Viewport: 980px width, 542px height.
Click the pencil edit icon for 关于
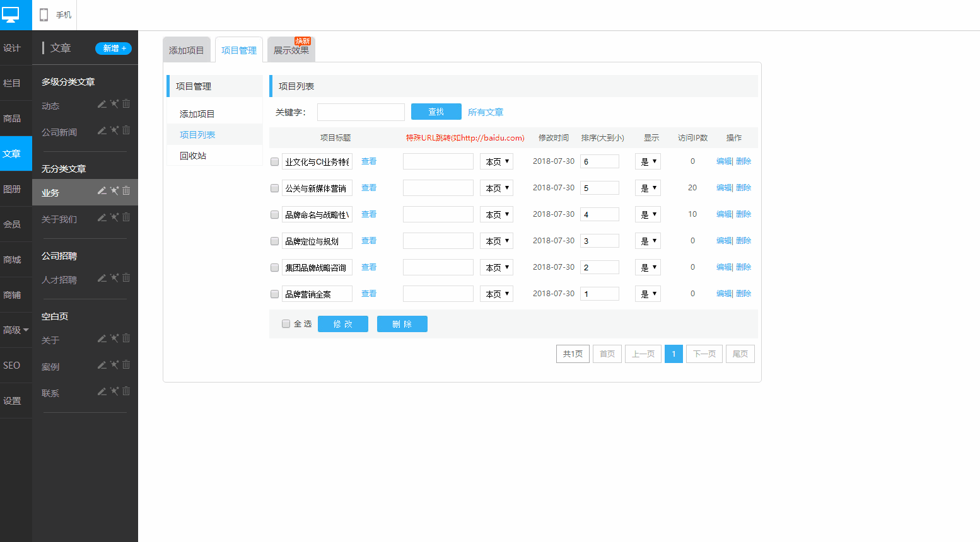[x=102, y=338]
